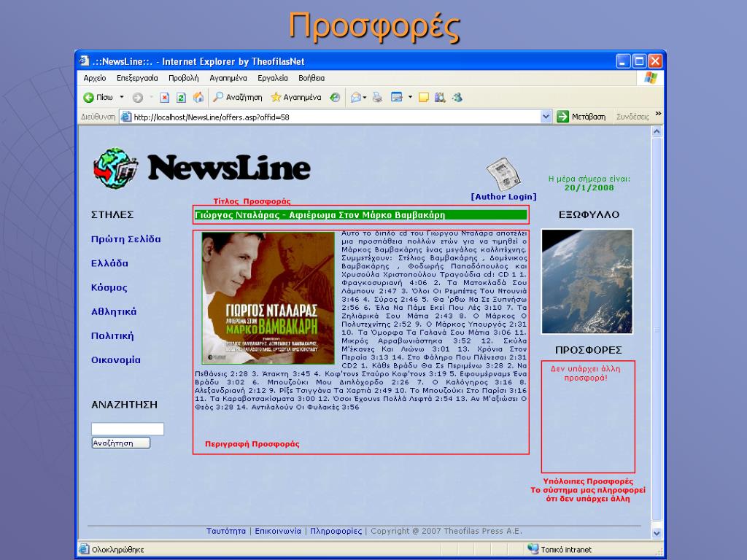Click the Copyright @ 2007 Theofilas Press footer text
The width and height of the screenshot is (747, 560).
(446, 531)
